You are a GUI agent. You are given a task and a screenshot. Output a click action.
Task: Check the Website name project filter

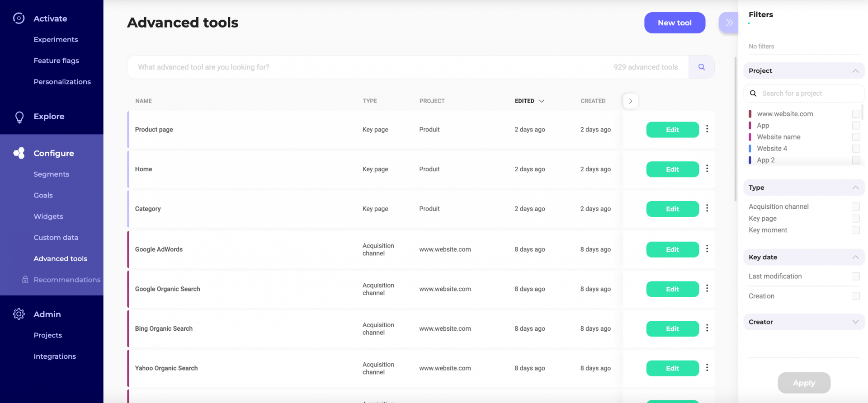(x=856, y=137)
